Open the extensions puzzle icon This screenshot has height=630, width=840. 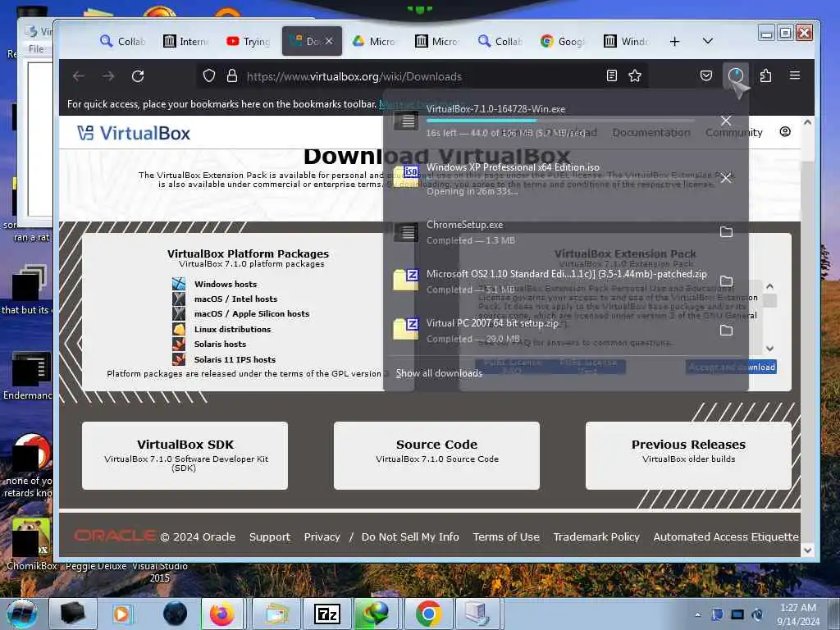pos(765,76)
